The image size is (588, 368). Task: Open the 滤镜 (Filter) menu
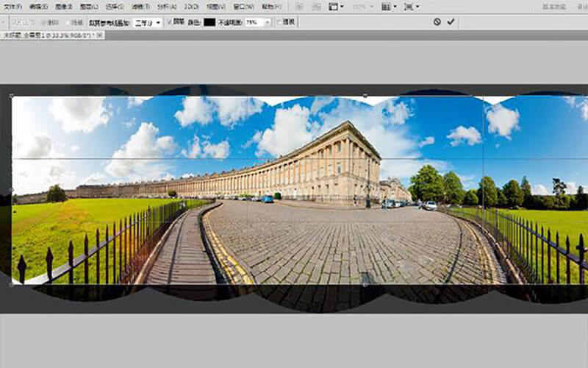140,6
